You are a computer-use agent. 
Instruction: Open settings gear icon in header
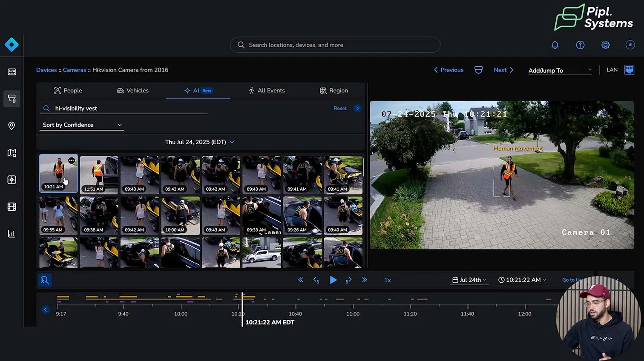605,45
